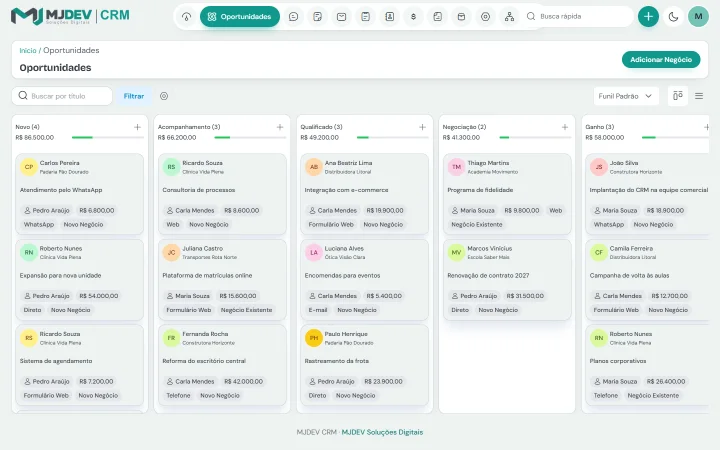720x450 pixels.
Task: Click the Novo column progress bar
Action: 108,137
